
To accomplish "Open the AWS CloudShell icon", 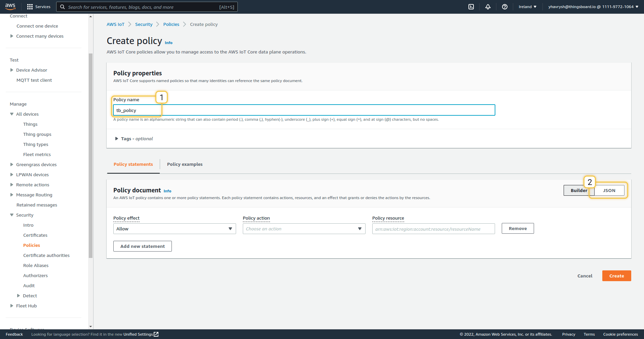I will (471, 7).
